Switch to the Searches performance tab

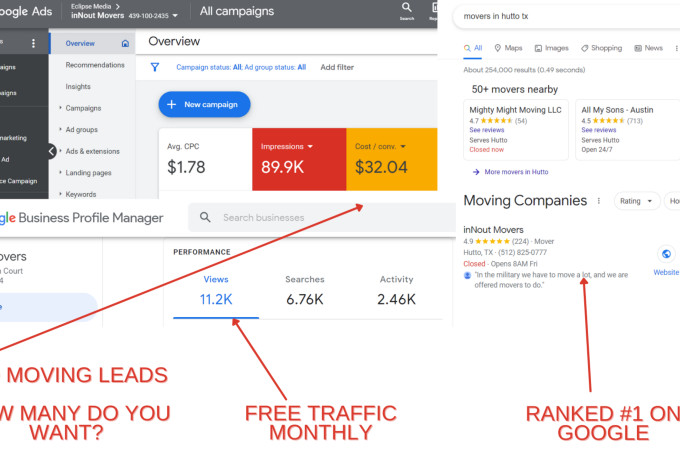(x=305, y=290)
